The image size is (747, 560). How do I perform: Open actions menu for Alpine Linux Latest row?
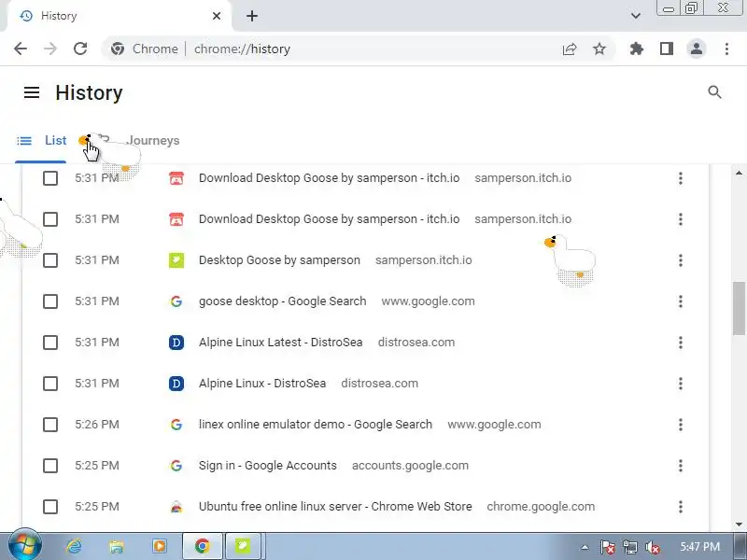point(681,343)
